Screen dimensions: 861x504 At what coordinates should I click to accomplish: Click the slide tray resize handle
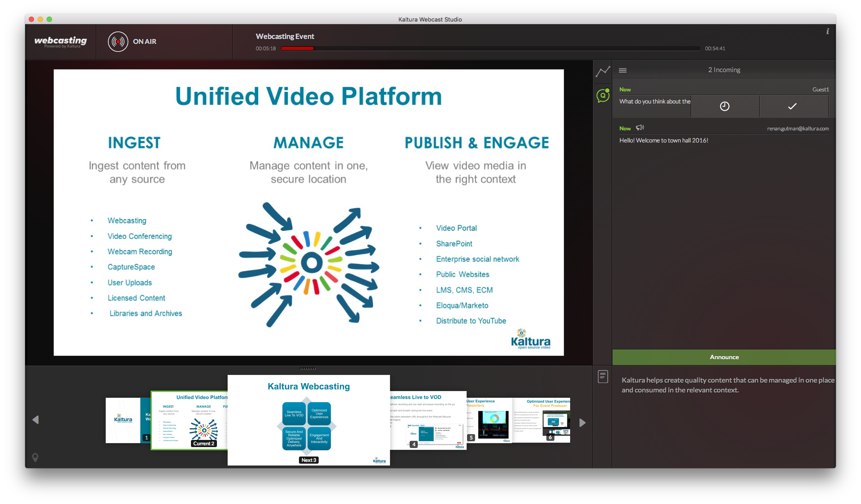308,368
